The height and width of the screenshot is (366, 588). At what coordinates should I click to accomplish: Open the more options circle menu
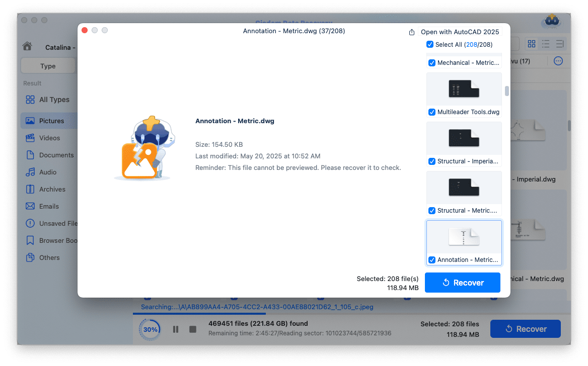click(558, 61)
